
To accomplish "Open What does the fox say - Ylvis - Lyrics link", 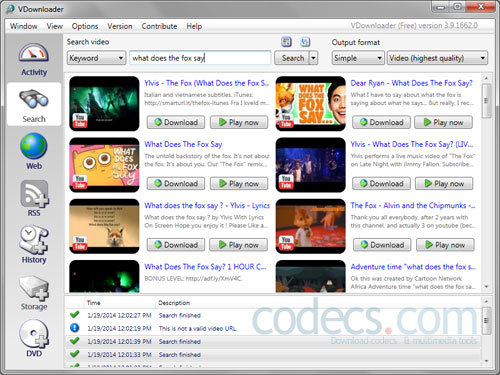I will (207, 206).
